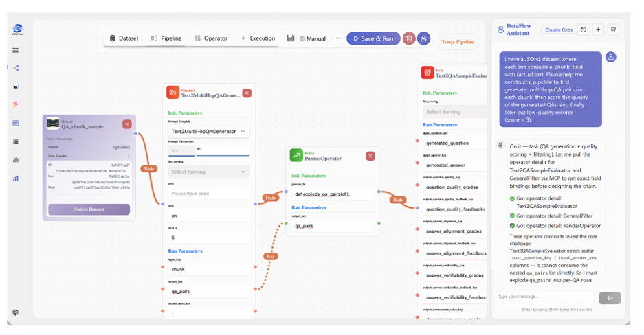
Task: Switch to the Dataset tab
Action: (124, 38)
